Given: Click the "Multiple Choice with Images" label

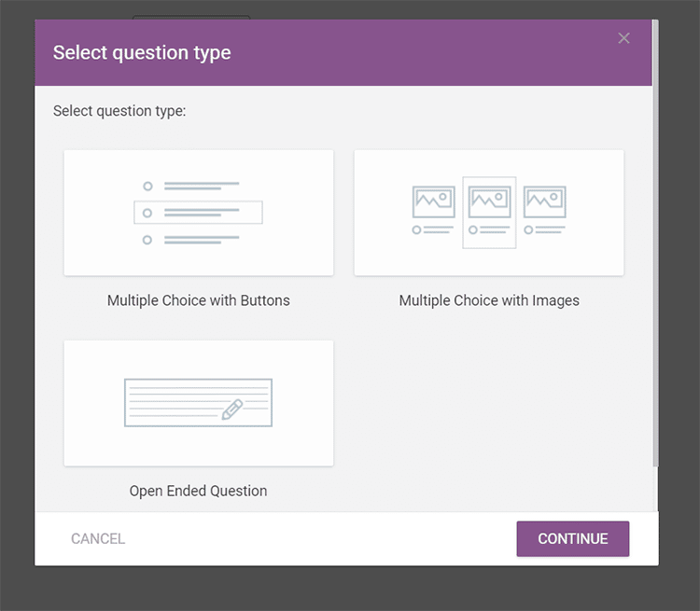Looking at the screenshot, I should click(x=489, y=300).
